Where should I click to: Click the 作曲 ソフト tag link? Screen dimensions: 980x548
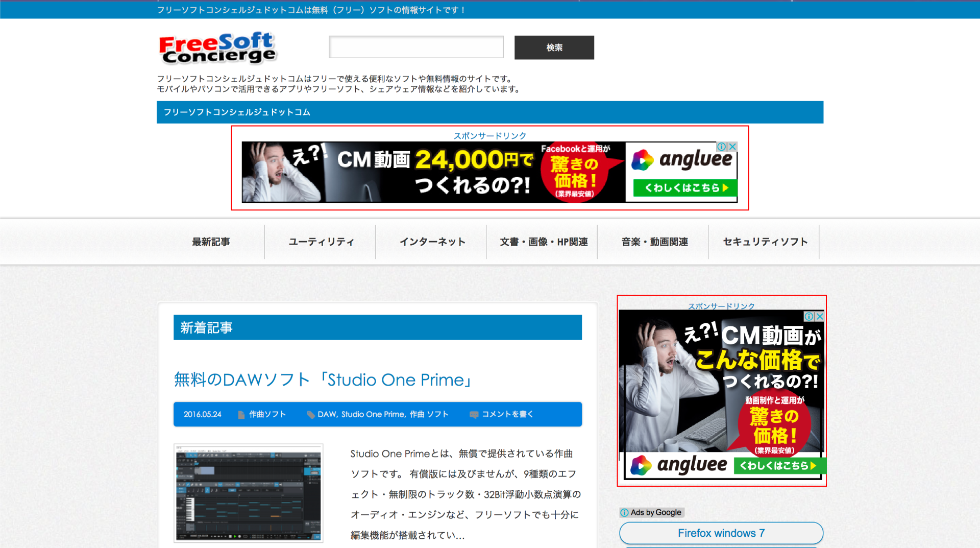click(429, 414)
